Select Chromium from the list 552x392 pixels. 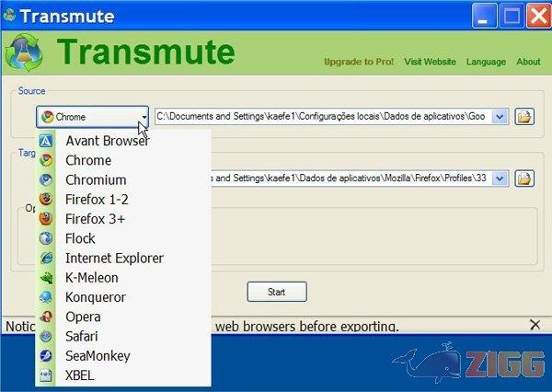[123, 180]
